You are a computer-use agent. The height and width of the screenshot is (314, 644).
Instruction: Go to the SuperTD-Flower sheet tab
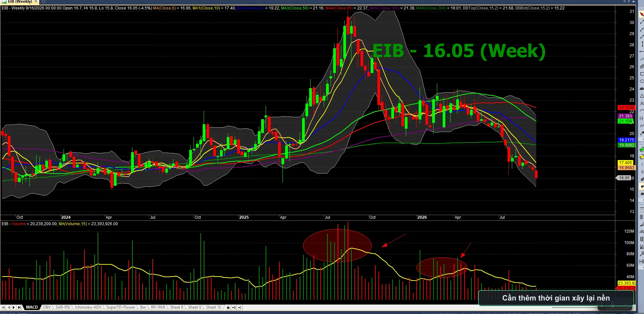tap(121, 307)
